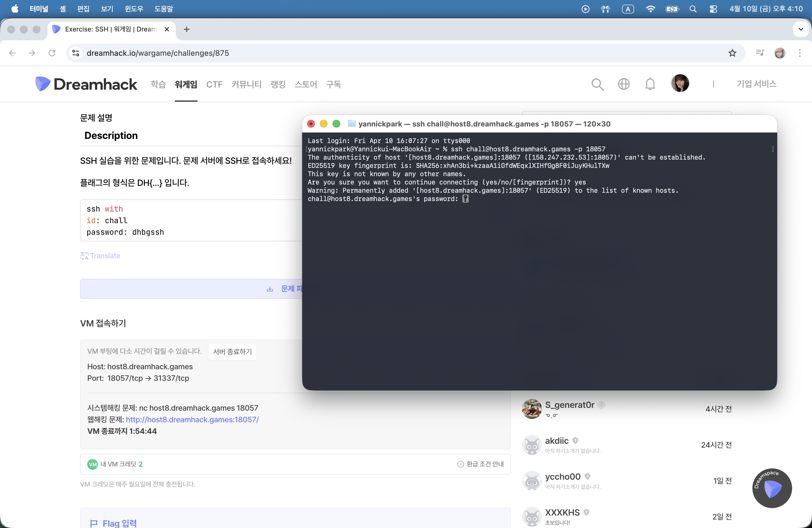This screenshot has height=528, width=812.
Task: Open new browser tab plus button
Action: [x=187, y=29]
